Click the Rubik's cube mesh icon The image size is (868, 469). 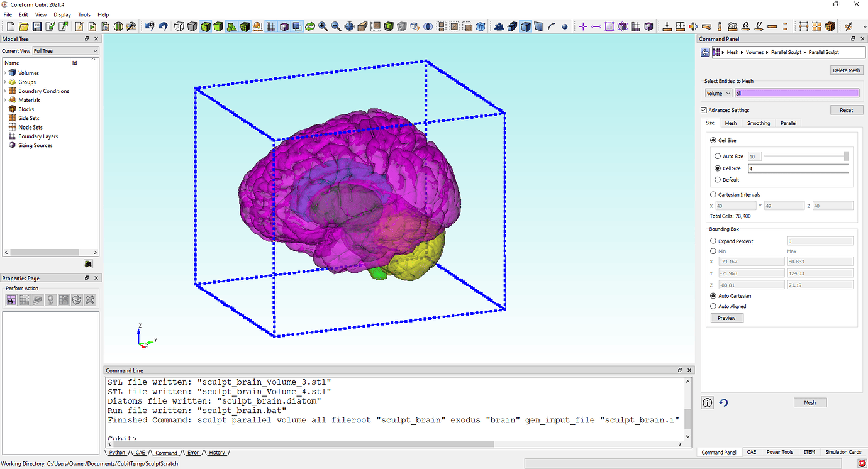[830, 26]
